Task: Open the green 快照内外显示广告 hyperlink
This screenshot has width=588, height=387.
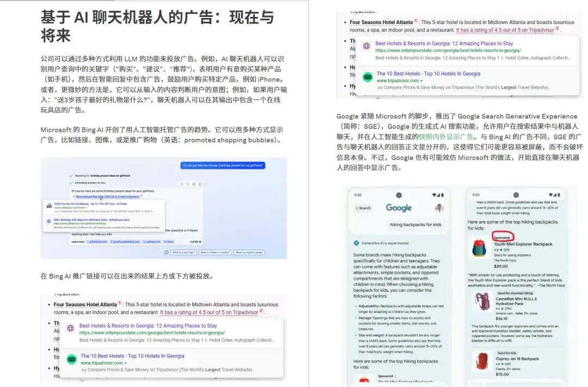Action: point(446,137)
